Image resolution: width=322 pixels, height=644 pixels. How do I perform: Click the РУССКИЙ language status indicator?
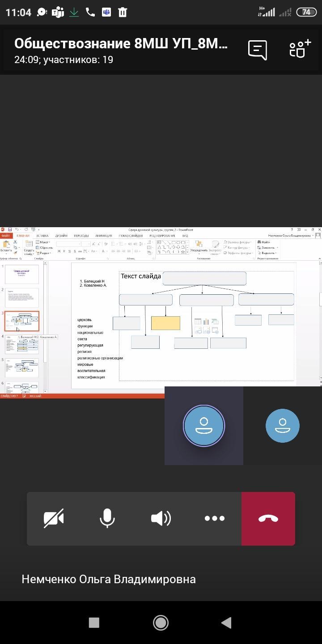pyautogui.click(x=35, y=396)
